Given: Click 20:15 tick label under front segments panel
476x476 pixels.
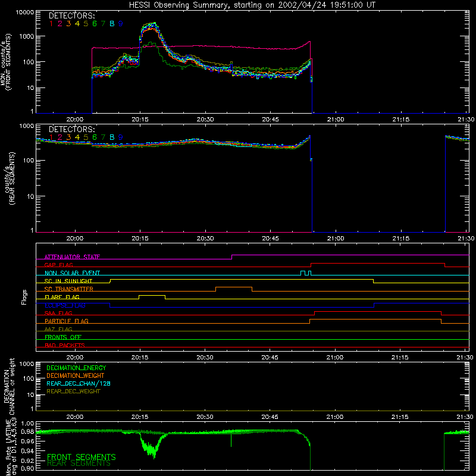Looking at the screenshot, I should point(140,120).
